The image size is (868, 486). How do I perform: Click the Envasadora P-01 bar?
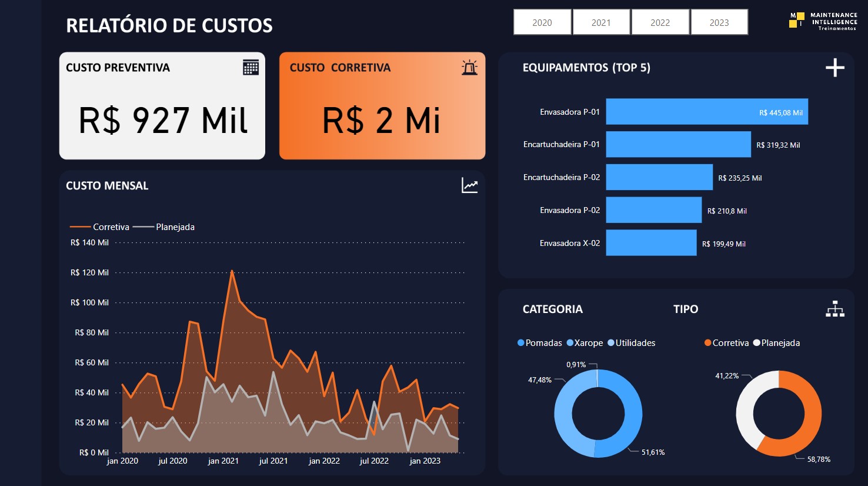click(706, 112)
